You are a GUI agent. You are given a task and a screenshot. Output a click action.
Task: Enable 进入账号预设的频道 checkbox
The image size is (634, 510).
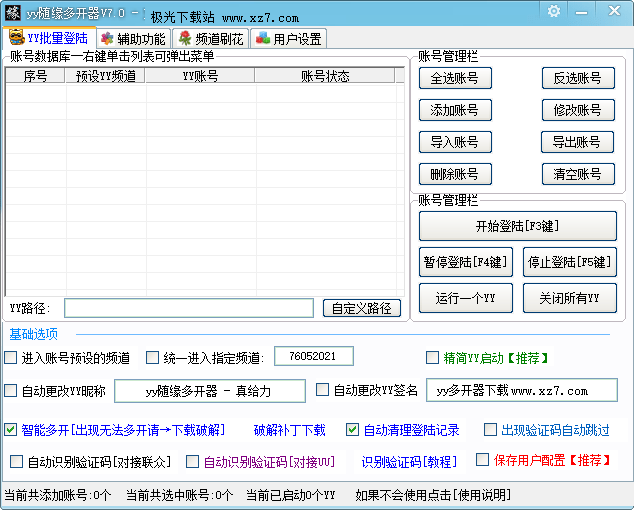coord(11,358)
